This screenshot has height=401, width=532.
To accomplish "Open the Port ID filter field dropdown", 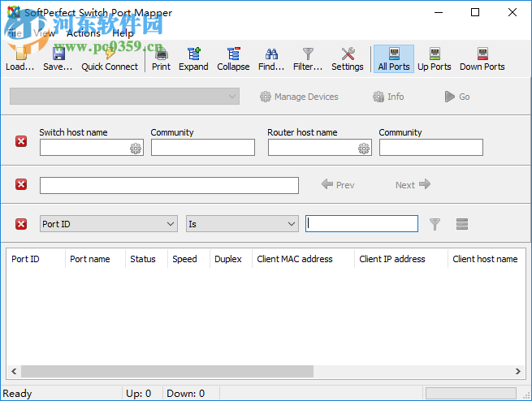I will click(x=109, y=224).
